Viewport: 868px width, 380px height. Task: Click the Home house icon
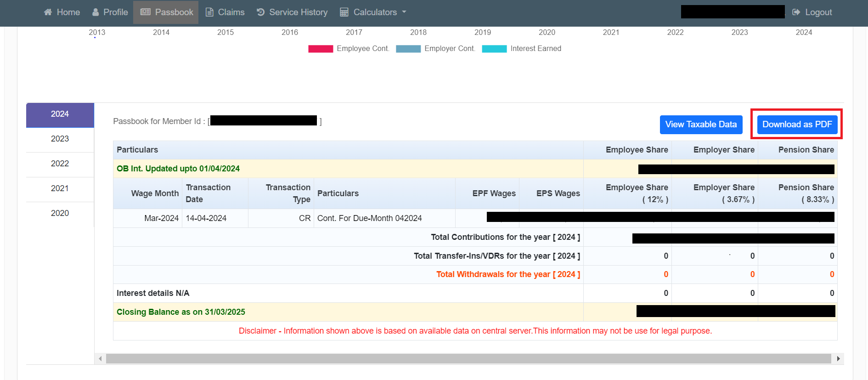point(48,12)
